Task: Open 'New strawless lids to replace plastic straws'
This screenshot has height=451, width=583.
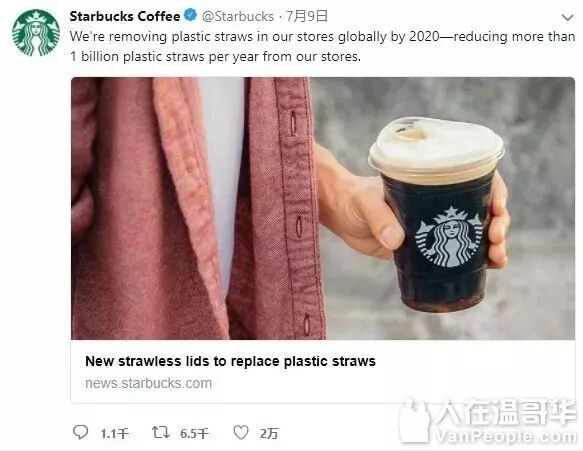Action: (231, 361)
